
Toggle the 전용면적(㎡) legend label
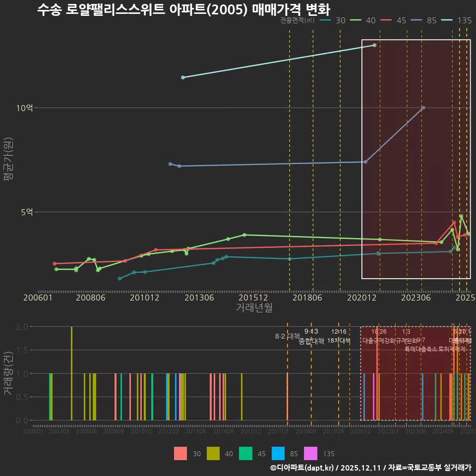[297, 21]
